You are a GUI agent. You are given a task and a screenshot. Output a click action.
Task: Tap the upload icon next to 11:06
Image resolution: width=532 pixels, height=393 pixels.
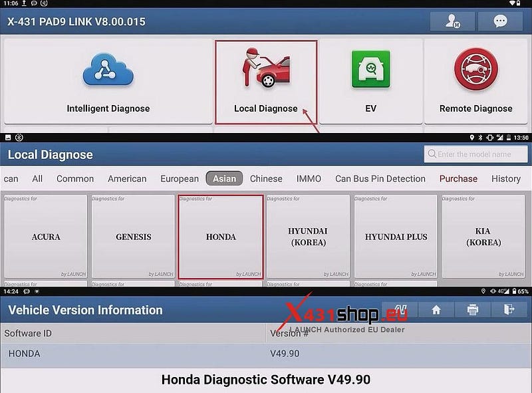pyautogui.click(x=24, y=3)
